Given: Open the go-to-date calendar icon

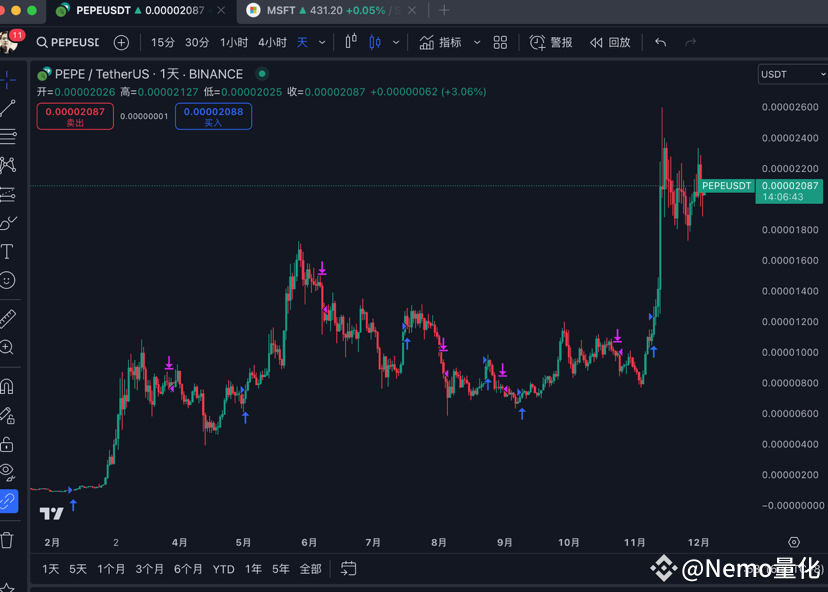Looking at the screenshot, I should (x=349, y=569).
